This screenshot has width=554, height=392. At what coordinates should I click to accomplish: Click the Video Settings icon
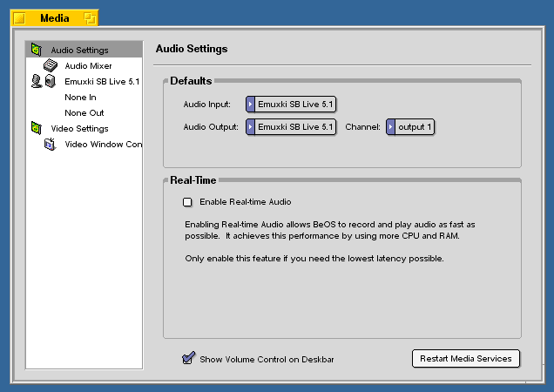(36, 128)
